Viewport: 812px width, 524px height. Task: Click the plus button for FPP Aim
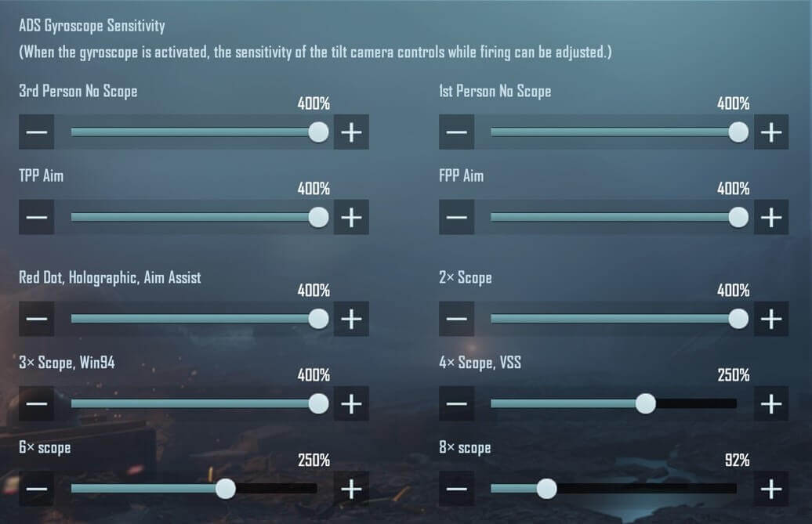pyautogui.click(x=771, y=217)
